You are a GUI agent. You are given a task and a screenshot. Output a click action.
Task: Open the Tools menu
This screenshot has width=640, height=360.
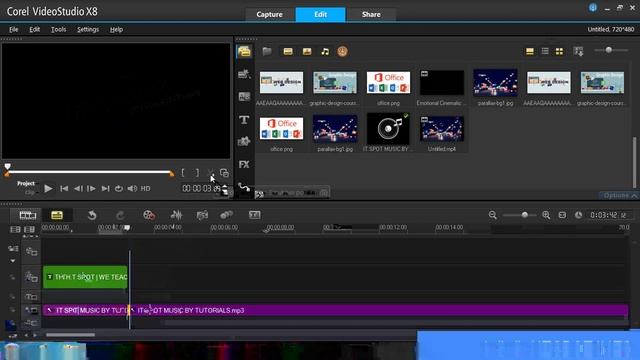(58, 29)
